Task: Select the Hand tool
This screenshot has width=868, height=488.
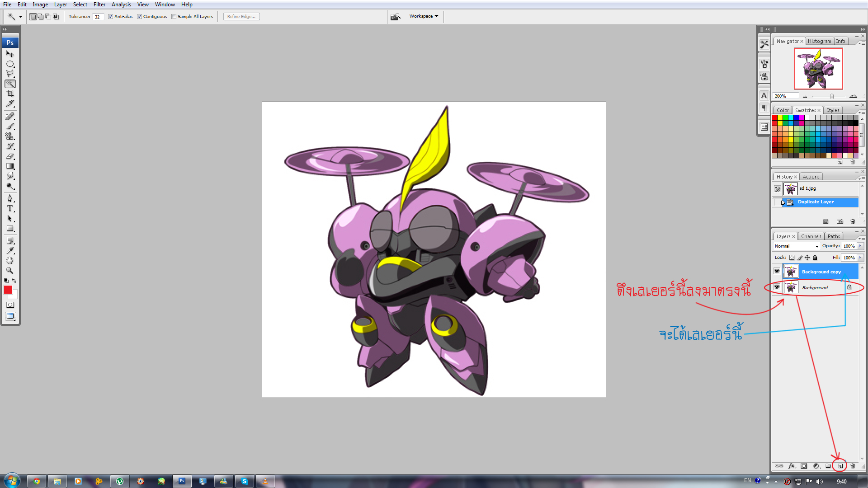Action: click(10, 260)
